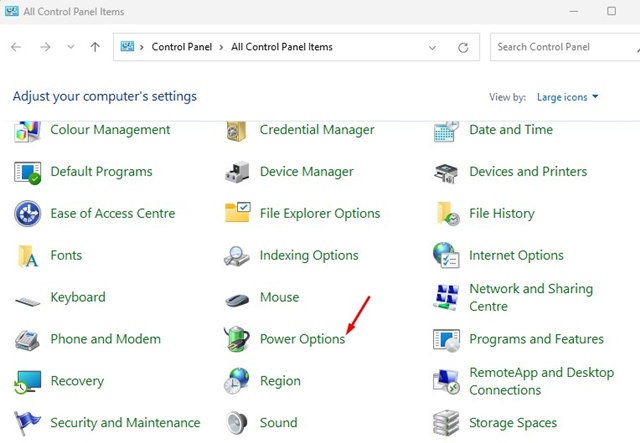Click the Network and Sharing Centre icon
Screen dimensions: 640x443
click(446, 297)
